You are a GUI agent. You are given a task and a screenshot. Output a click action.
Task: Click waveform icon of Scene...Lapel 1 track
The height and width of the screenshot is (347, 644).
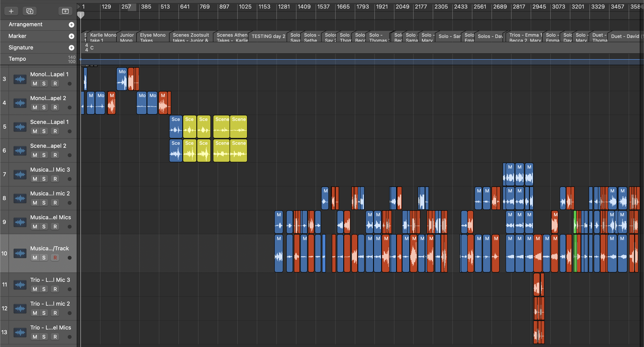(x=20, y=127)
